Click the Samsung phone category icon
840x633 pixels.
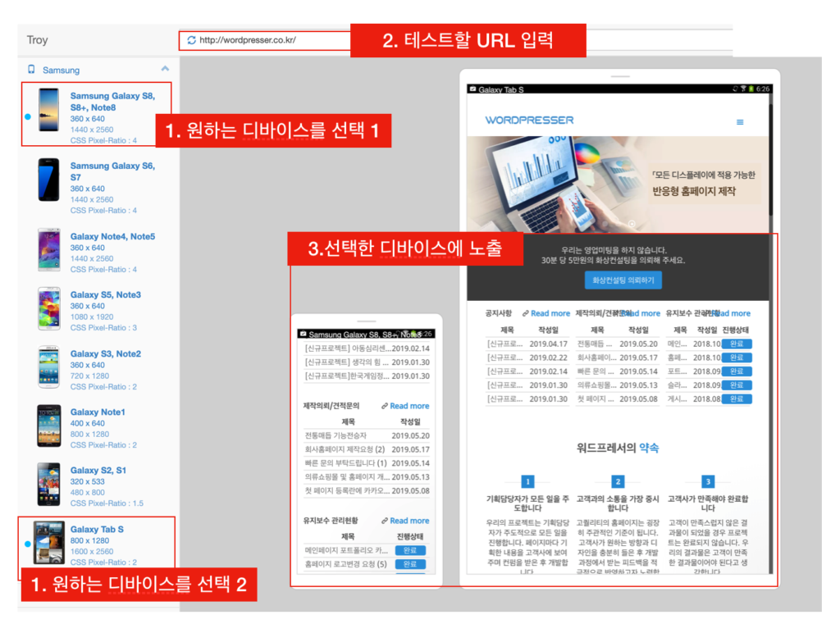click(x=32, y=70)
